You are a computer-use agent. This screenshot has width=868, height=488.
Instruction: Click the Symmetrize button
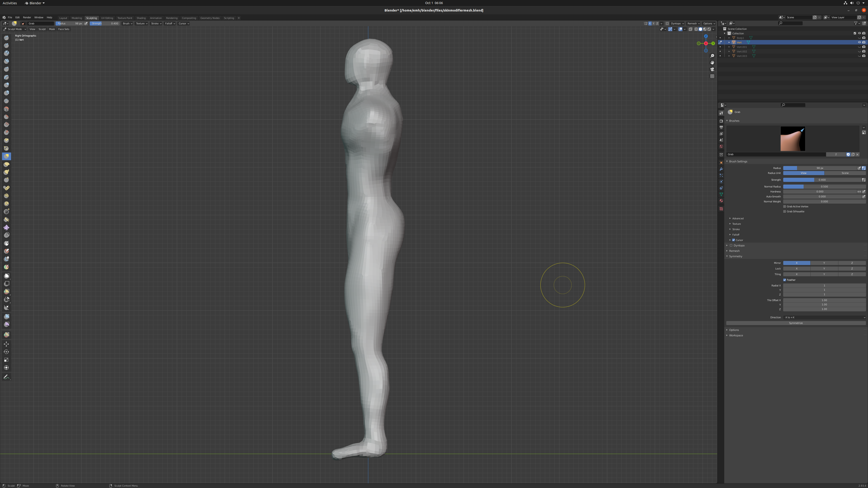(796, 323)
